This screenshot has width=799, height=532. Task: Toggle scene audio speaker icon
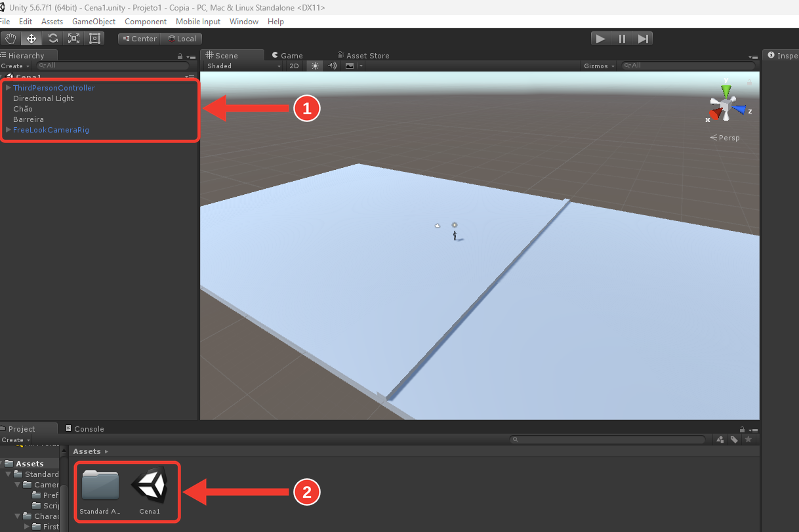click(332, 66)
